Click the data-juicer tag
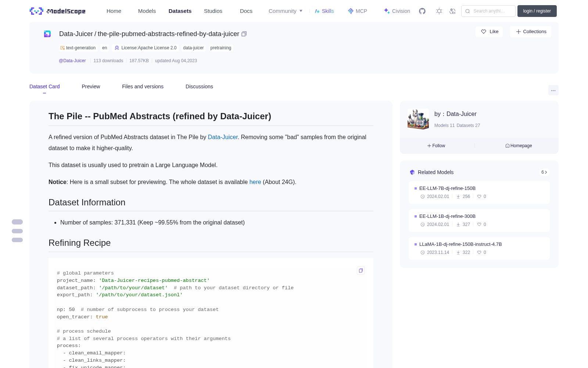588x368 pixels. point(193,48)
